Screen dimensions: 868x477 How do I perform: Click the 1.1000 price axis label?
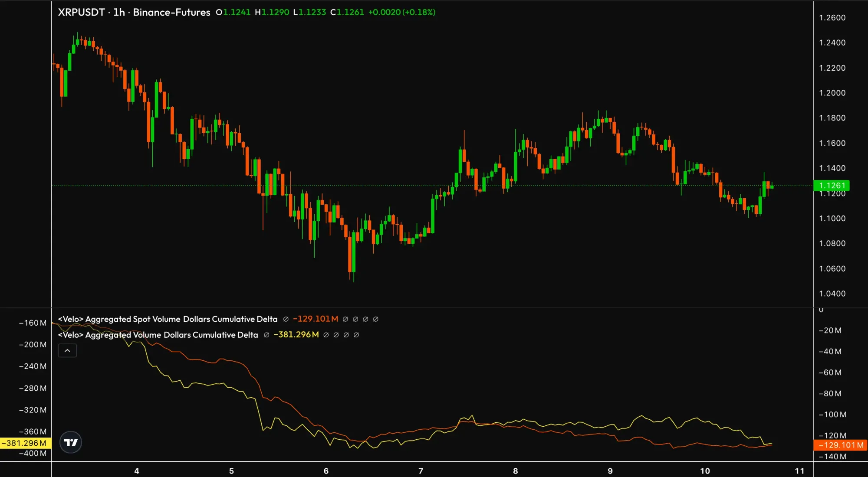click(832, 219)
